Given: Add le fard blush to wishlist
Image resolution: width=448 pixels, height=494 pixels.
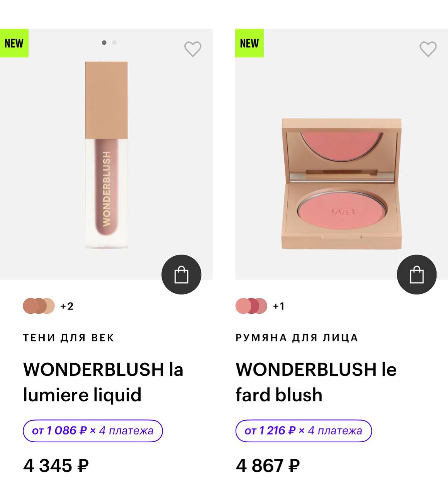Looking at the screenshot, I should point(428,49).
